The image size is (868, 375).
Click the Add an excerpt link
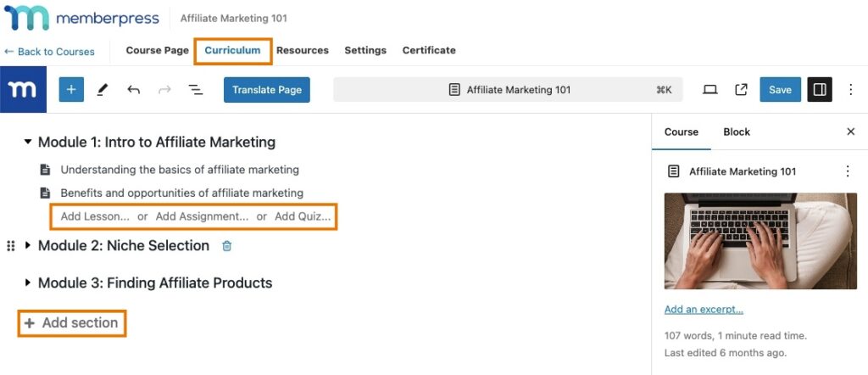[704, 310]
